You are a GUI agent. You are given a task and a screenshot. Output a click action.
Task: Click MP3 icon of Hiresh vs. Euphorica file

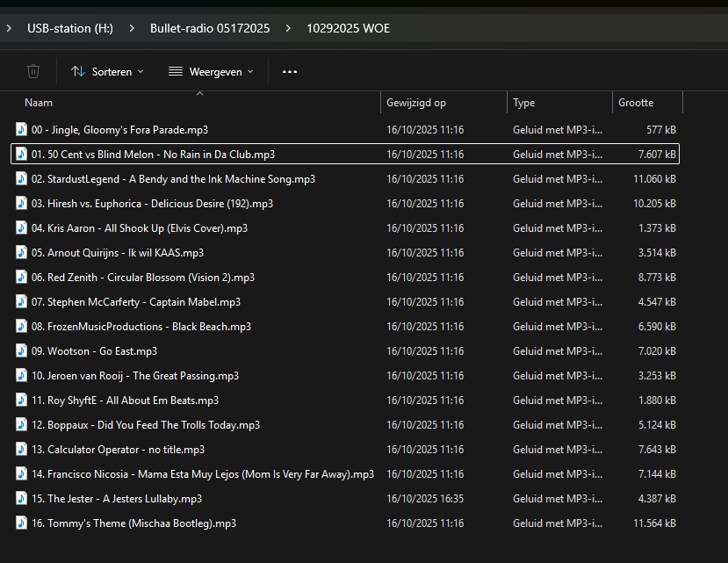[x=21, y=203]
